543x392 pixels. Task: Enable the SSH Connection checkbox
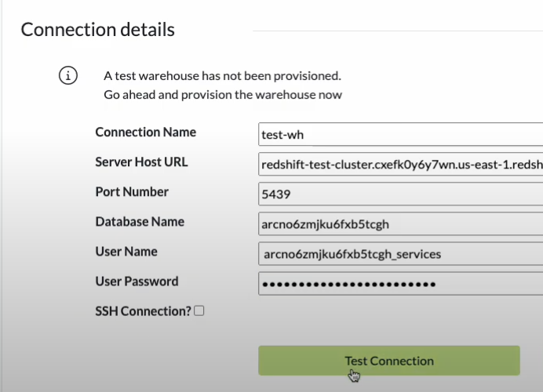pos(199,311)
